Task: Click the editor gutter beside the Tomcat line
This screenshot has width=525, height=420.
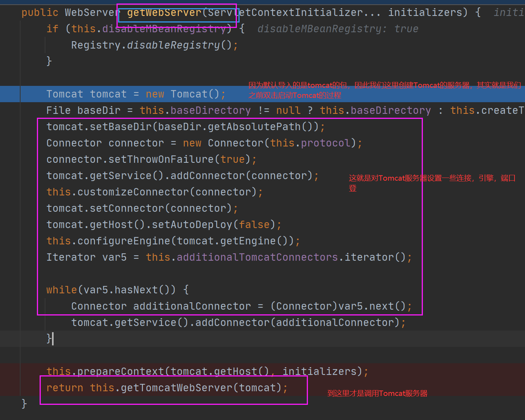Action: (x=10, y=94)
